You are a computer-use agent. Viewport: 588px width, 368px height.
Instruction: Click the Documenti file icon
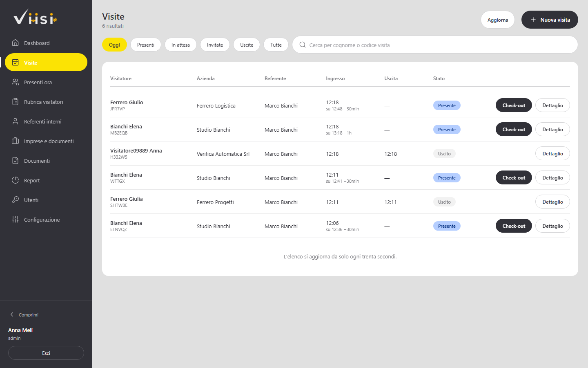(16, 160)
